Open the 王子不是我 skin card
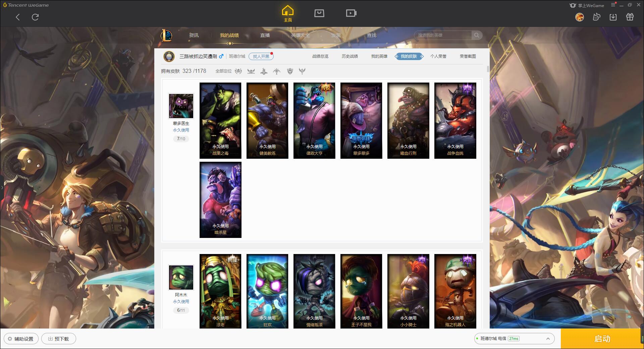644x349 pixels. tap(361, 291)
